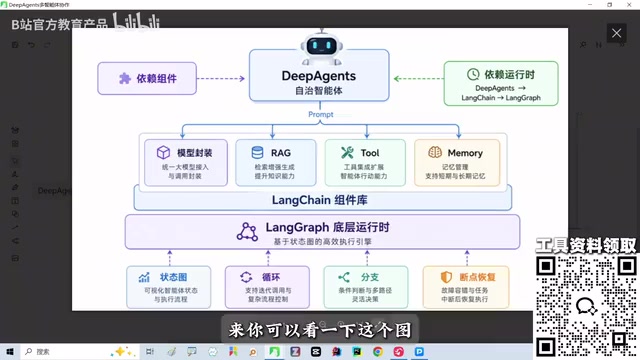Close the image preview overlay

[616, 33]
